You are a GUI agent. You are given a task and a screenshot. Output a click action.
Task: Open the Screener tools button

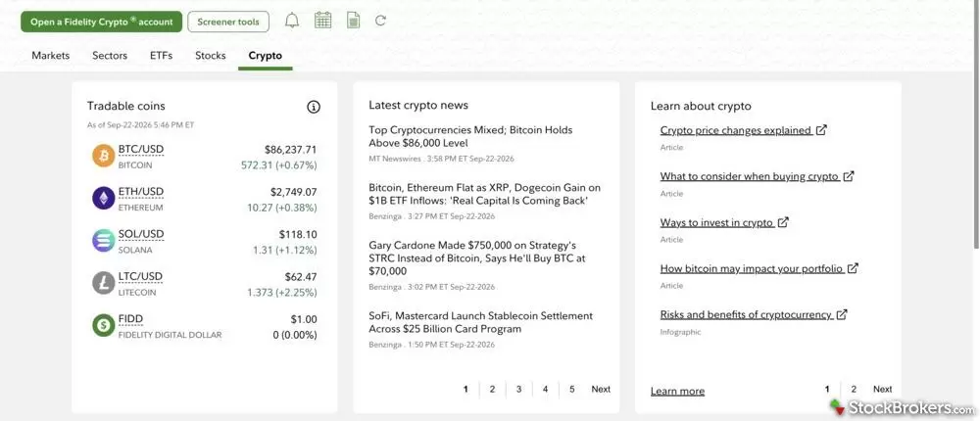point(228,22)
